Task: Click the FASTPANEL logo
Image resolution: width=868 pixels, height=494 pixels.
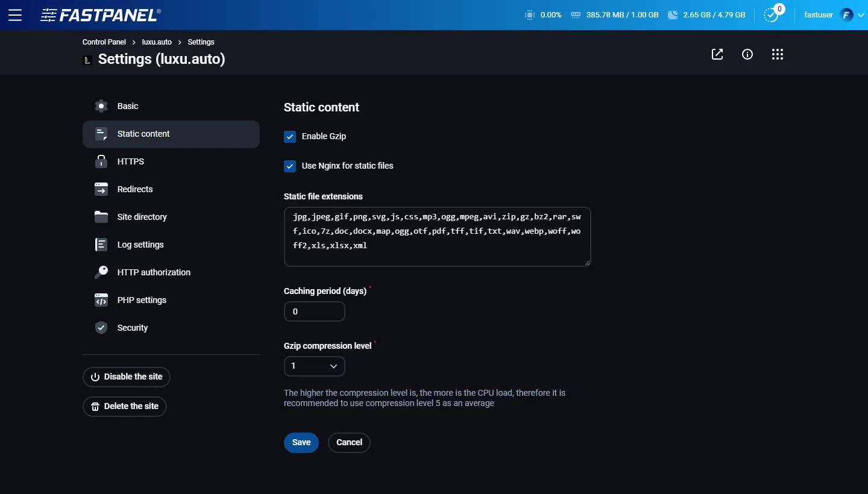Action: coord(101,15)
